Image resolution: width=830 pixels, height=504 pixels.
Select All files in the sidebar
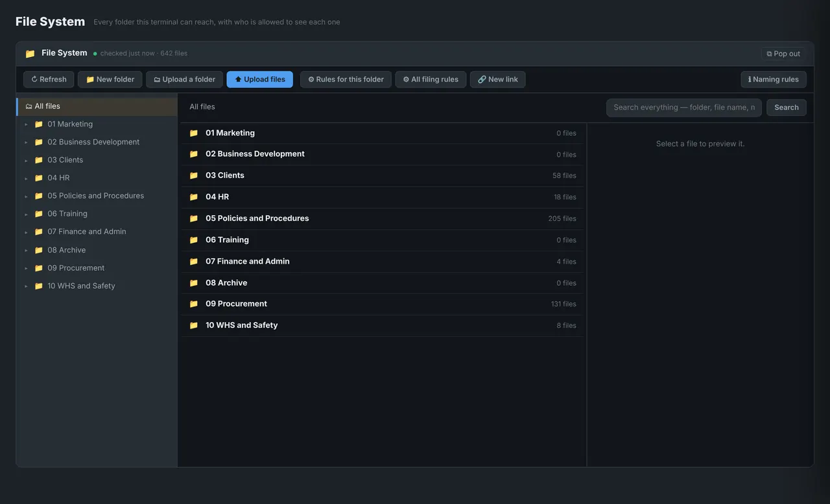97,106
